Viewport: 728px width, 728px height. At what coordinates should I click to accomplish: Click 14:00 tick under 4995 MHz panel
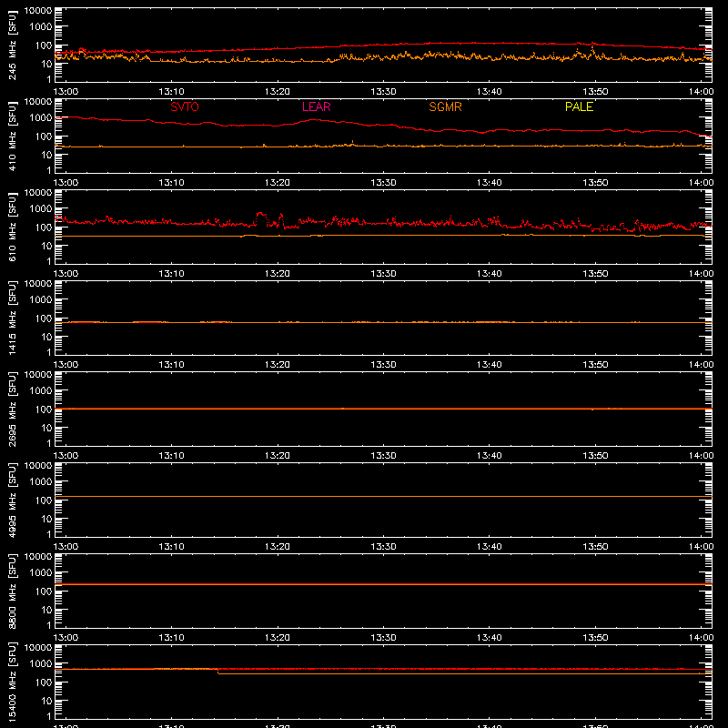[x=701, y=547]
